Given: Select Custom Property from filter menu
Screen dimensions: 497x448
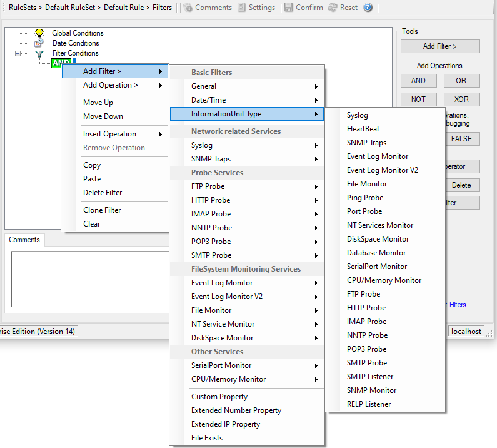Looking at the screenshot, I should pos(219,397).
